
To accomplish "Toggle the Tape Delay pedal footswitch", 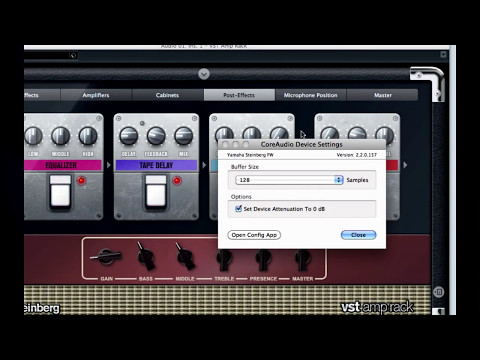I will point(156,192).
